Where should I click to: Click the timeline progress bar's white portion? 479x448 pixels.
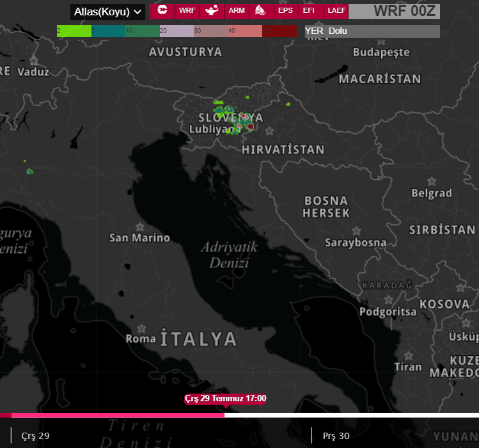(x=352, y=415)
